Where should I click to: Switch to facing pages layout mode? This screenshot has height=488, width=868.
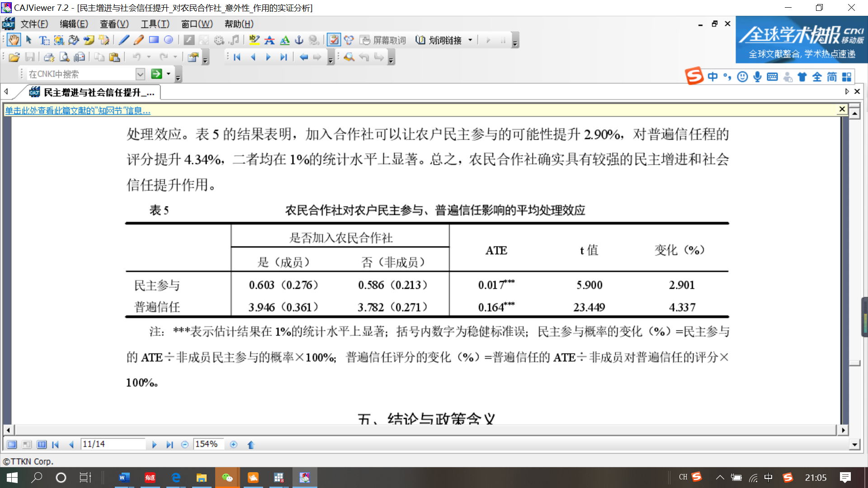[42, 445]
